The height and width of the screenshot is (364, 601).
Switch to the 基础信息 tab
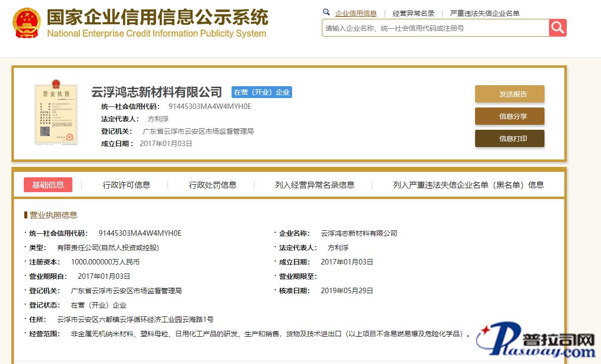click(48, 185)
